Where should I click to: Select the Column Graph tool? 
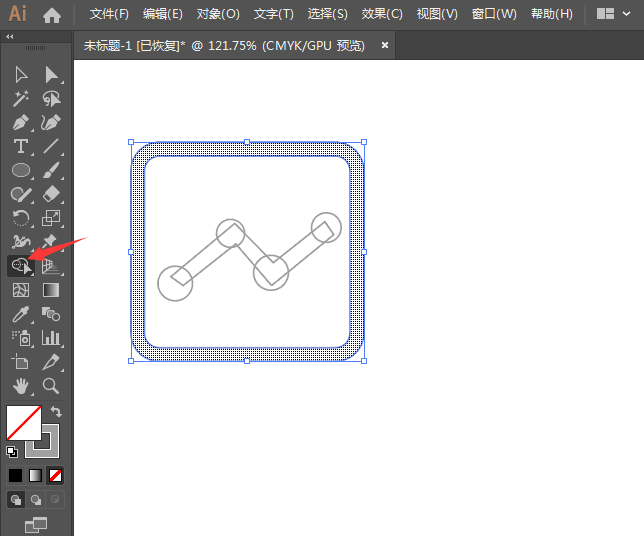point(51,338)
